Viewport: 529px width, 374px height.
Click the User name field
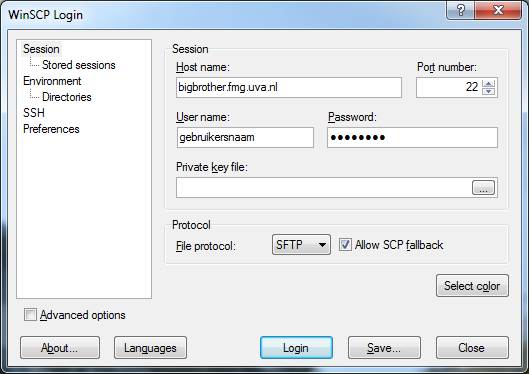(245, 137)
